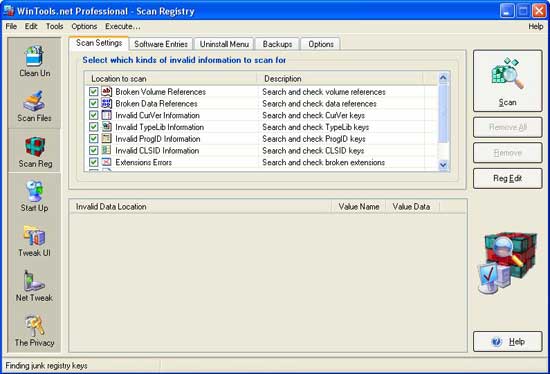Click the Value Name column header

point(358,207)
